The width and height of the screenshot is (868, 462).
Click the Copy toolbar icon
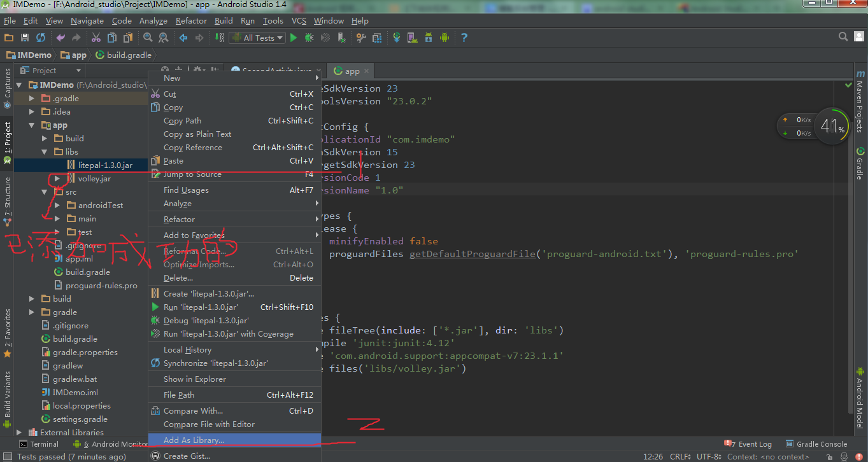point(112,38)
